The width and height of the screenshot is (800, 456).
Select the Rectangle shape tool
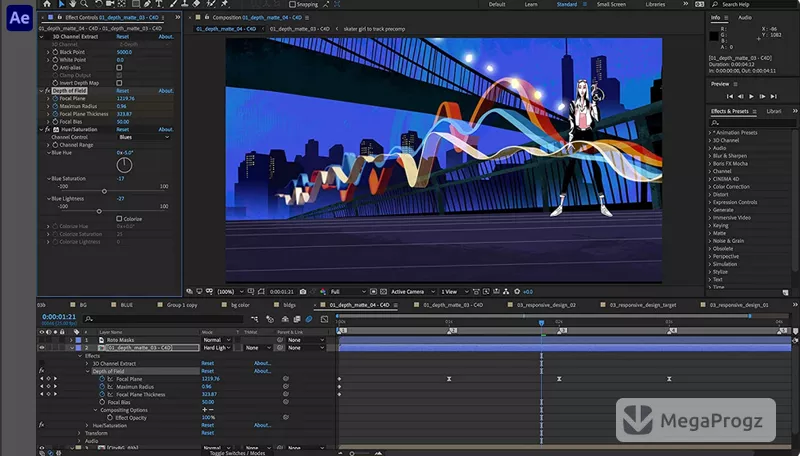pos(136,4)
